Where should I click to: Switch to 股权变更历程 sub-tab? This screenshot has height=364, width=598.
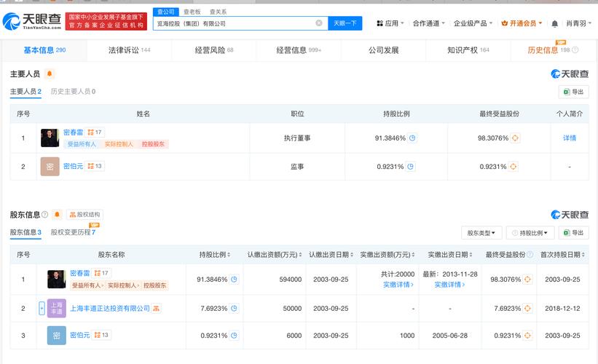[73, 232]
